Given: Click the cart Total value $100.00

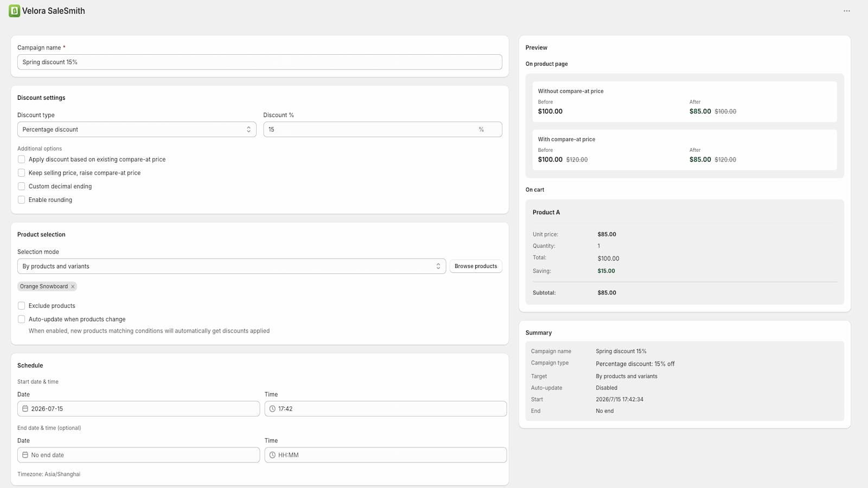Looking at the screenshot, I should [608, 259].
